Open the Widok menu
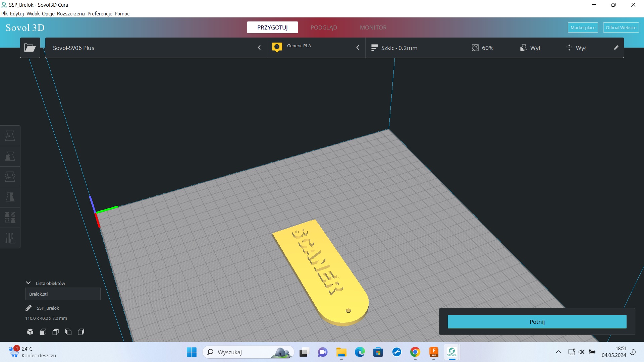This screenshot has height=362, width=644. (33, 14)
